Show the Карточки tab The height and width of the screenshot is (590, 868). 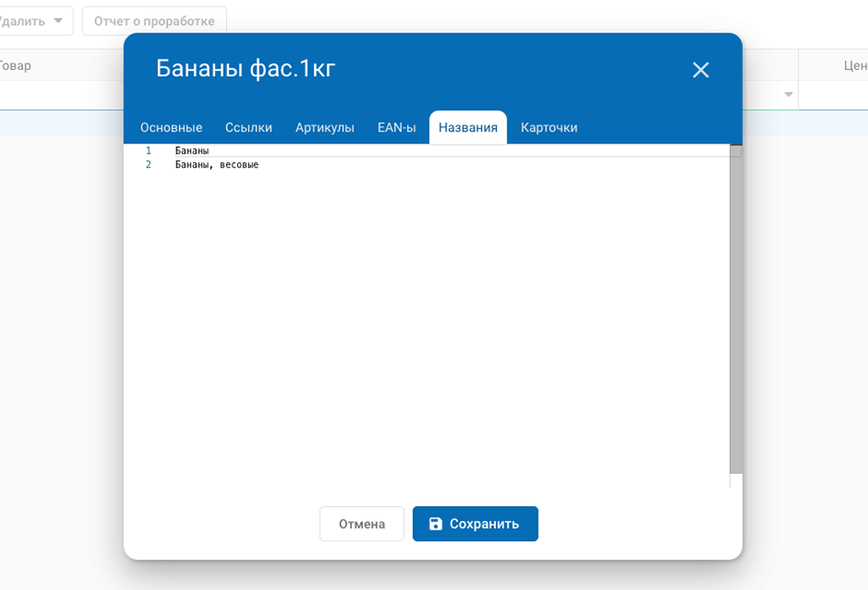[x=549, y=127]
